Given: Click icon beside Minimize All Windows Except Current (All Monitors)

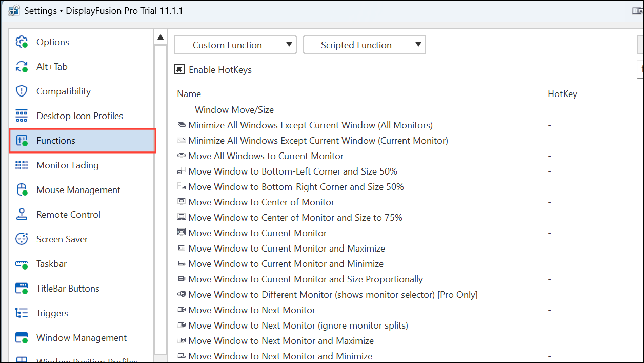Looking at the screenshot, I should (181, 125).
